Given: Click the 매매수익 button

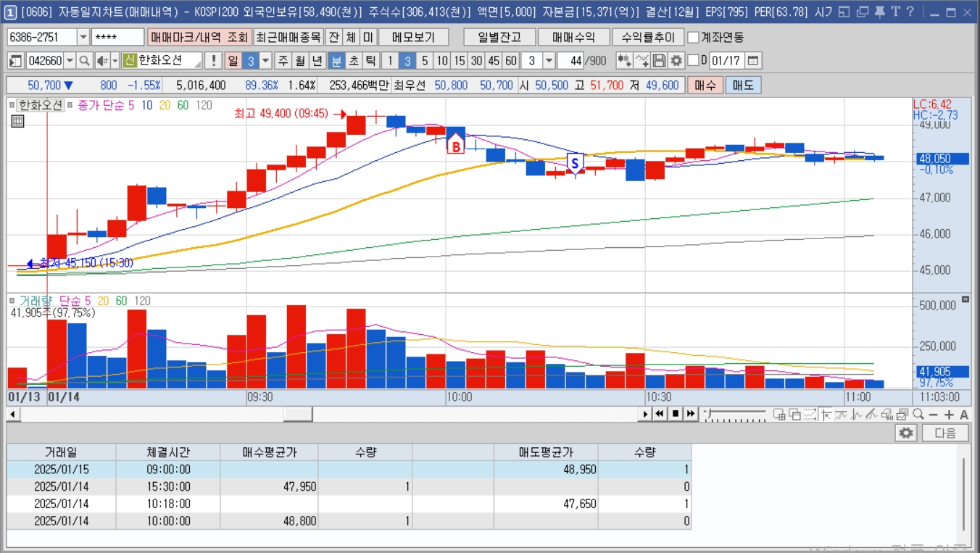Looking at the screenshot, I should click(x=573, y=37).
